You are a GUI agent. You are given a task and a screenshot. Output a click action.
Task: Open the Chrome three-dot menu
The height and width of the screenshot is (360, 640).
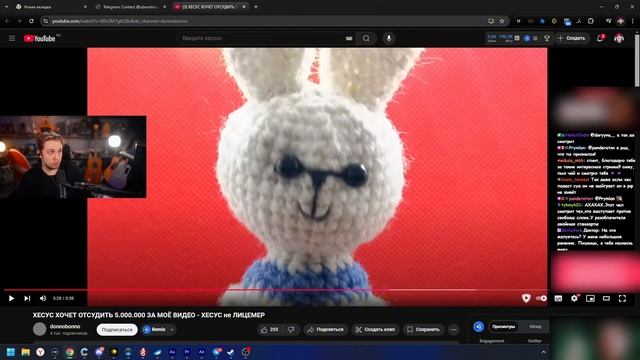633,21
